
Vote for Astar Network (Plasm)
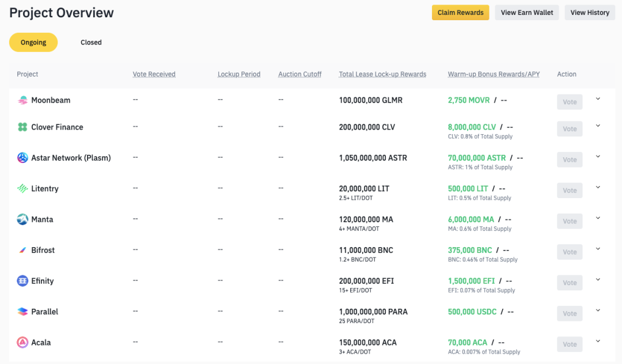coord(570,160)
